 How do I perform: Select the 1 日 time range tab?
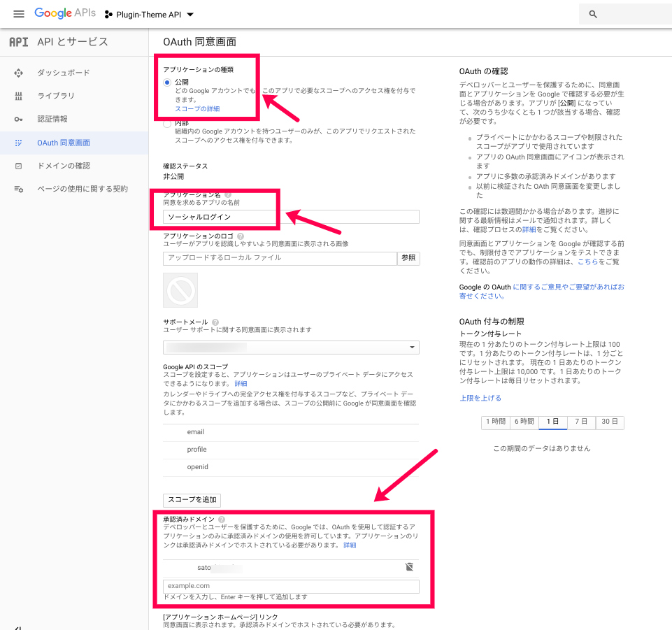553,422
